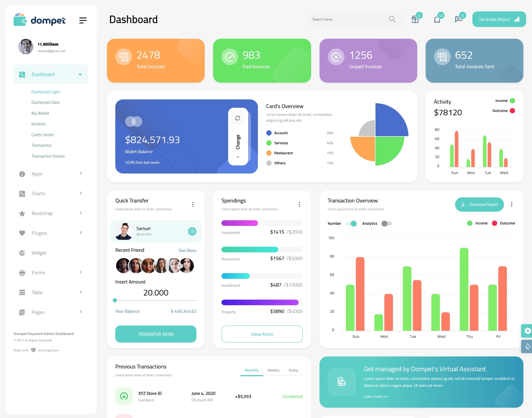Toggle the card change slider vertically
532x418 pixels.
click(x=237, y=137)
